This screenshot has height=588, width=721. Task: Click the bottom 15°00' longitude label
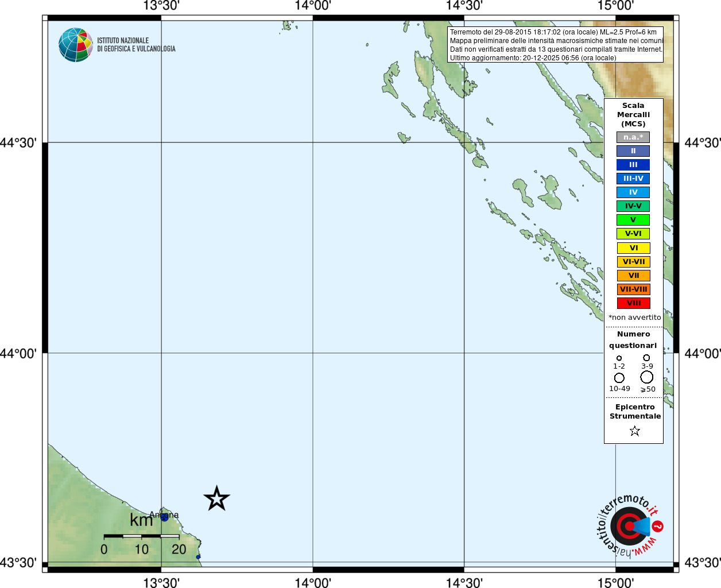615,583
